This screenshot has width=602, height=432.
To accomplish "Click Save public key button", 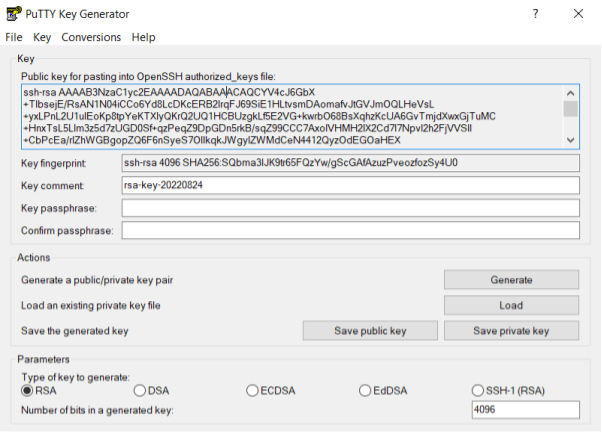I will [x=370, y=331].
